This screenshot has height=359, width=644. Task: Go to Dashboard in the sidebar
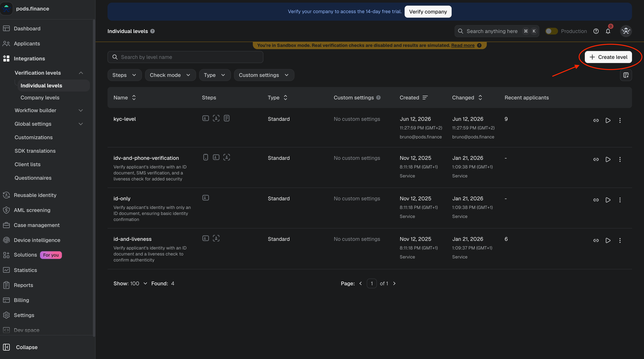click(27, 29)
